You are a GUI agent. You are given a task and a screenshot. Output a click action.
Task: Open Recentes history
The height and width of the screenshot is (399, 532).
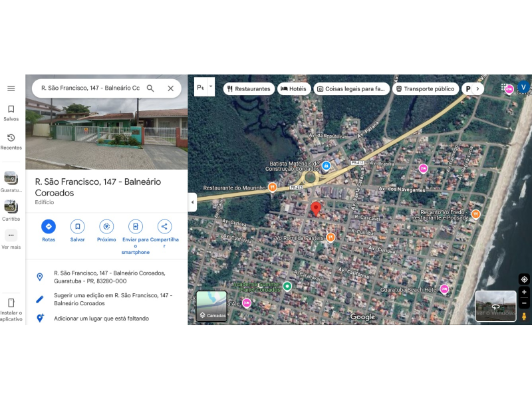(11, 142)
